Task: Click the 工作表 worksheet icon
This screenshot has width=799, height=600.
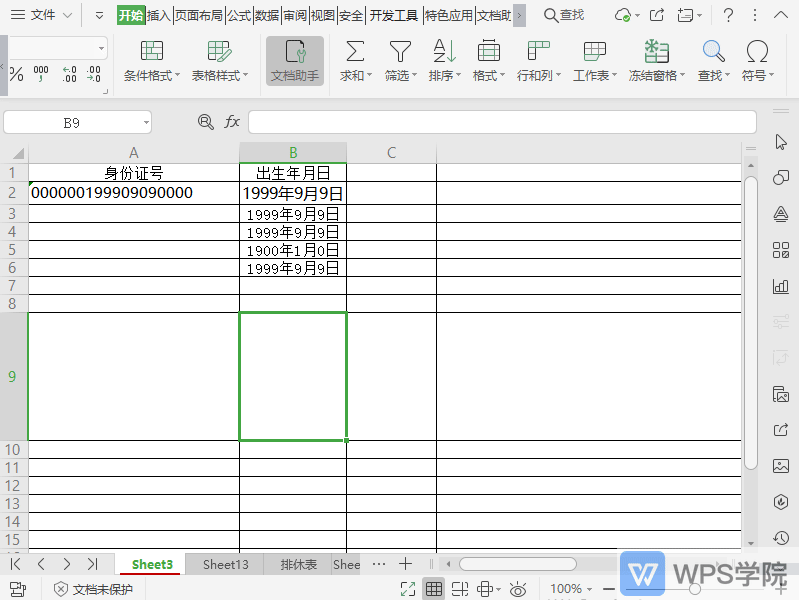Action: 595,52
